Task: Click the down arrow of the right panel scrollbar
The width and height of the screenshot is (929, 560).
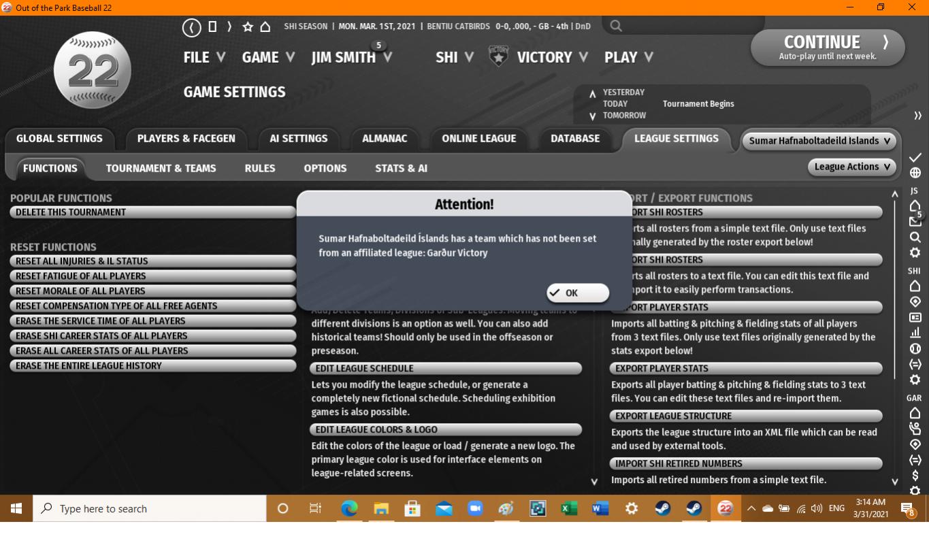Action: click(895, 482)
